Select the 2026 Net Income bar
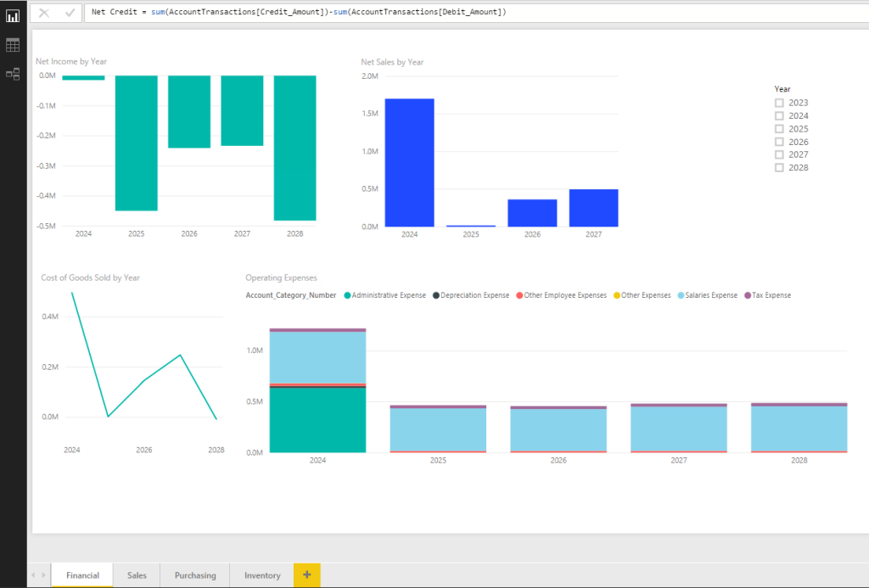The image size is (869, 588). click(189, 112)
